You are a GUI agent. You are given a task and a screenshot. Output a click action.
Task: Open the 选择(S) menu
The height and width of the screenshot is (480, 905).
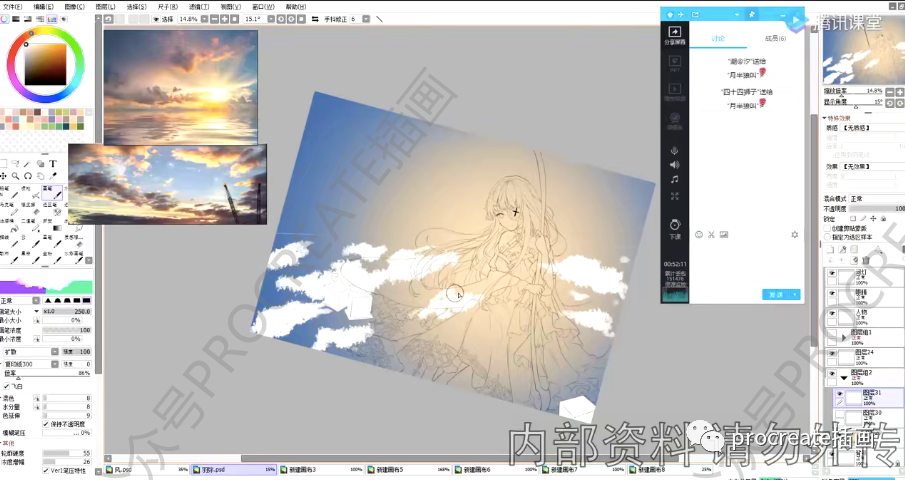click(136, 7)
